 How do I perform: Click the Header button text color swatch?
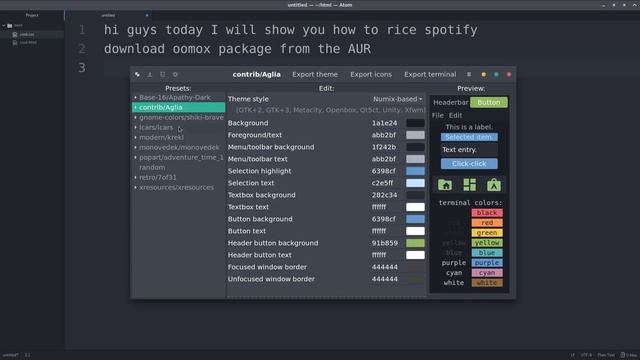pos(415,255)
